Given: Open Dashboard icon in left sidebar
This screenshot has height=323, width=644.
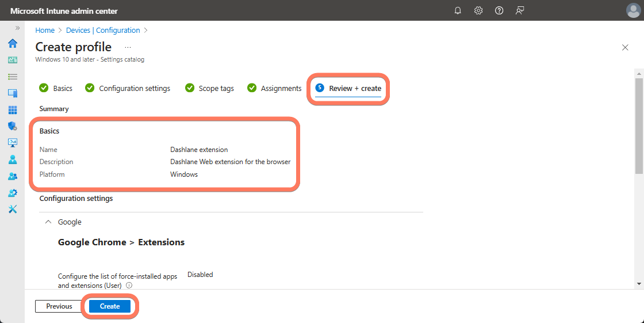Looking at the screenshot, I should [12, 60].
